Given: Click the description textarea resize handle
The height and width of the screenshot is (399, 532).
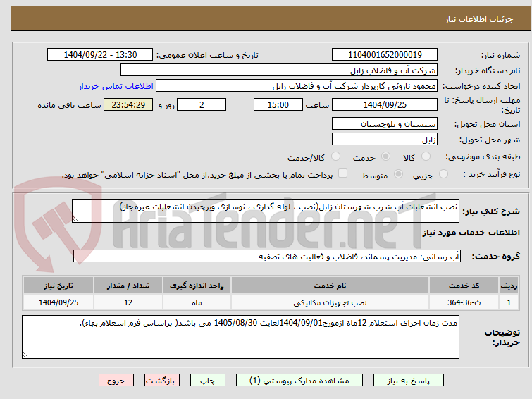Looking at the screenshot, I should (x=75, y=219).
